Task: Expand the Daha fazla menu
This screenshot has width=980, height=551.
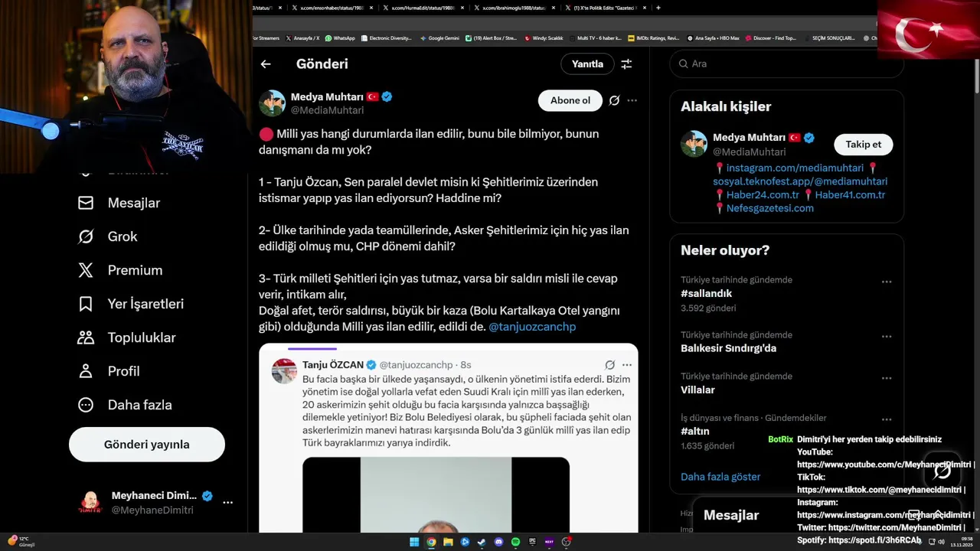Action: pyautogui.click(x=125, y=405)
